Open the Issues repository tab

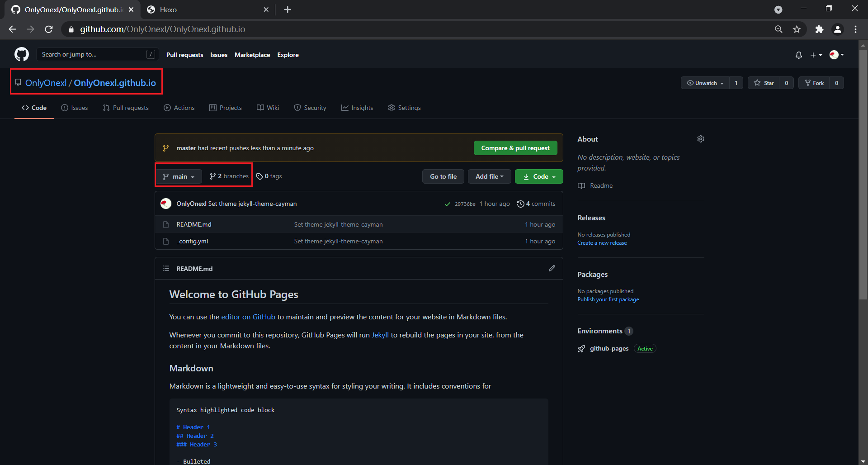75,108
